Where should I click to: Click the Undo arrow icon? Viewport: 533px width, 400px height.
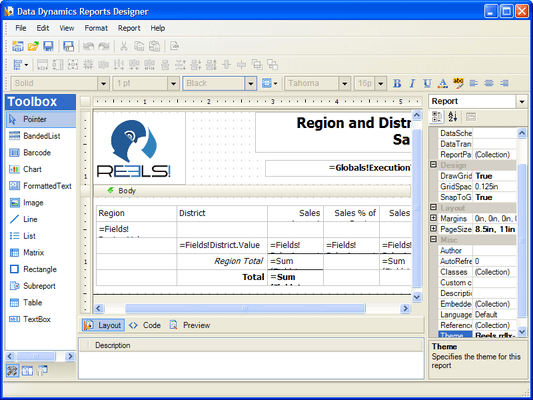[x=88, y=46]
